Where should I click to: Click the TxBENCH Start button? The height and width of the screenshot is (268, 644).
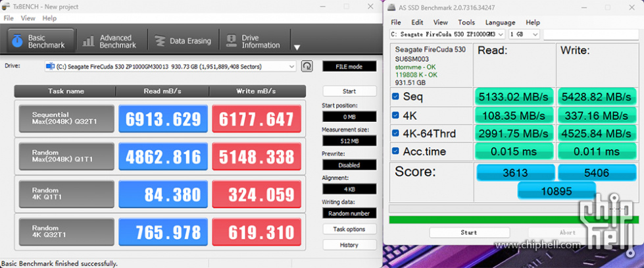tap(349, 92)
